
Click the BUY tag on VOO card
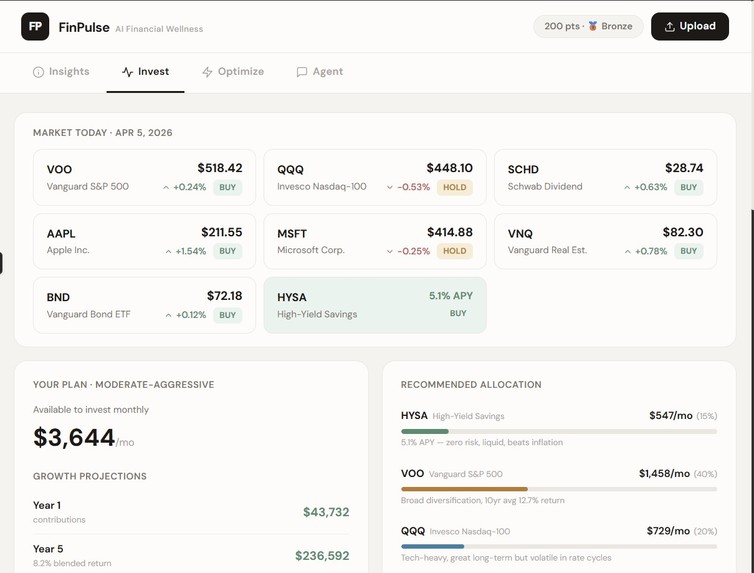(227, 187)
